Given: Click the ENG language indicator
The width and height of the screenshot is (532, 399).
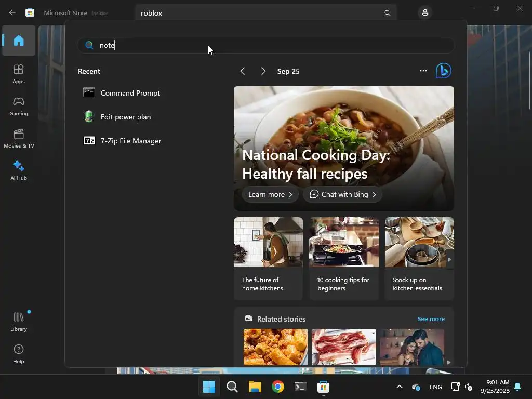Looking at the screenshot, I should (436, 387).
